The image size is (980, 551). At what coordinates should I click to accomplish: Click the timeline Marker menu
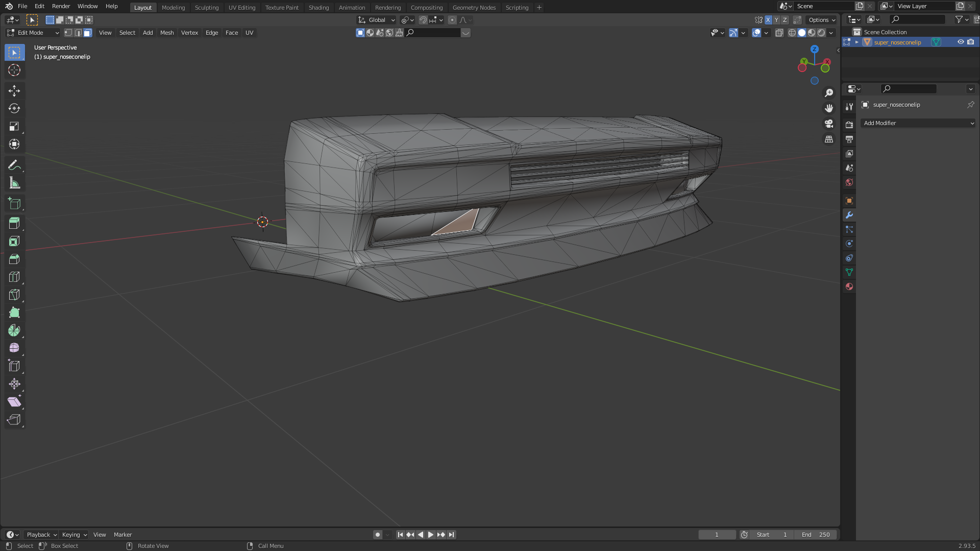click(122, 535)
